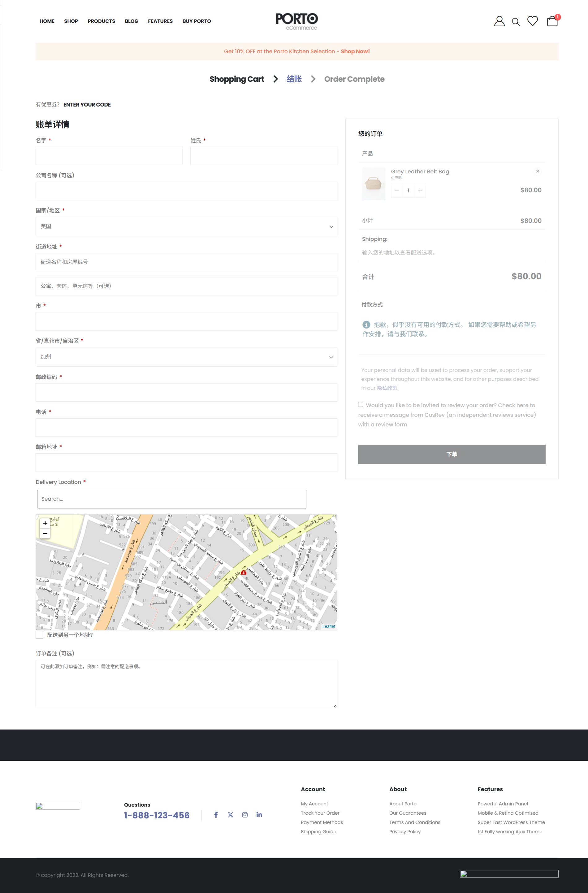
Task: Zoom in on the delivery map
Action: pyautogui.click(x=45, y=523)
